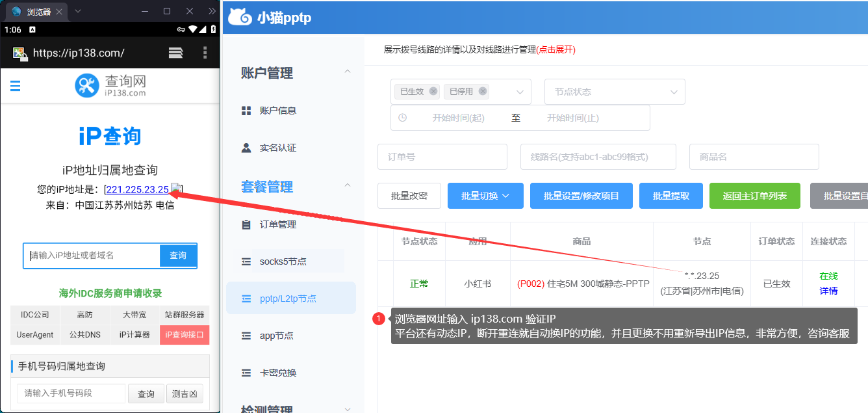Collapse the 套餐管理 section
This screenshot has height=413, width=868.
pos(348,185)
